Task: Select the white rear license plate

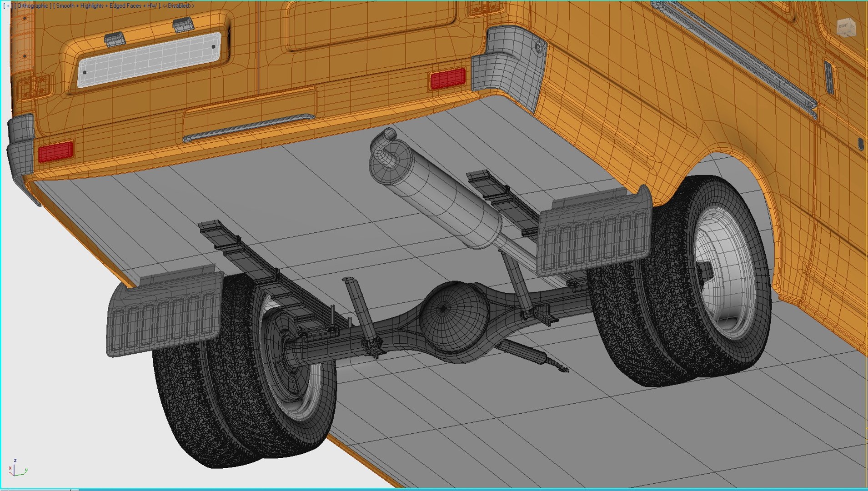Action: pos(149,60)
